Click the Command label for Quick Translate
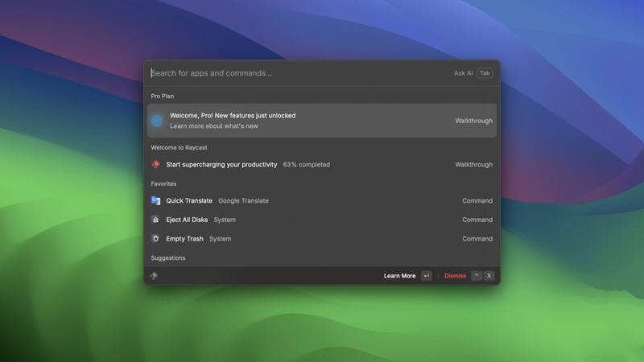Screen dimensions: 644x362 coord(477,200)
